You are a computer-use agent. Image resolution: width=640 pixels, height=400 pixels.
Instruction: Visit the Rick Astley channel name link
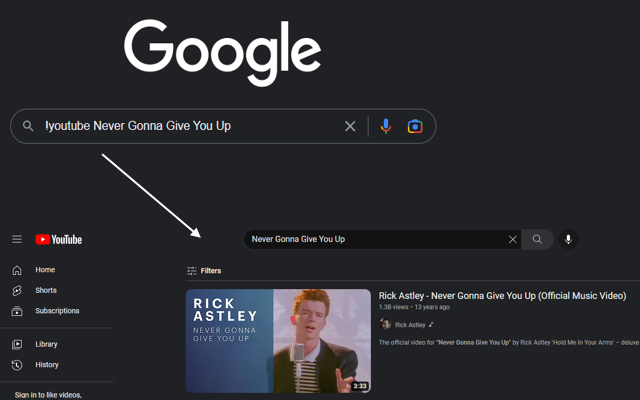point(410,325)
